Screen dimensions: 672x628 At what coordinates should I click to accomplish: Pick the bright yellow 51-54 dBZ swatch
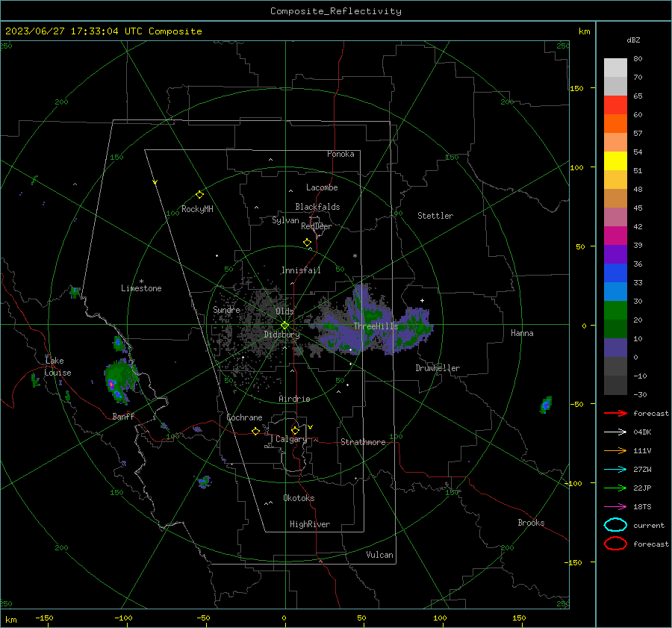[x=615, y=161]
